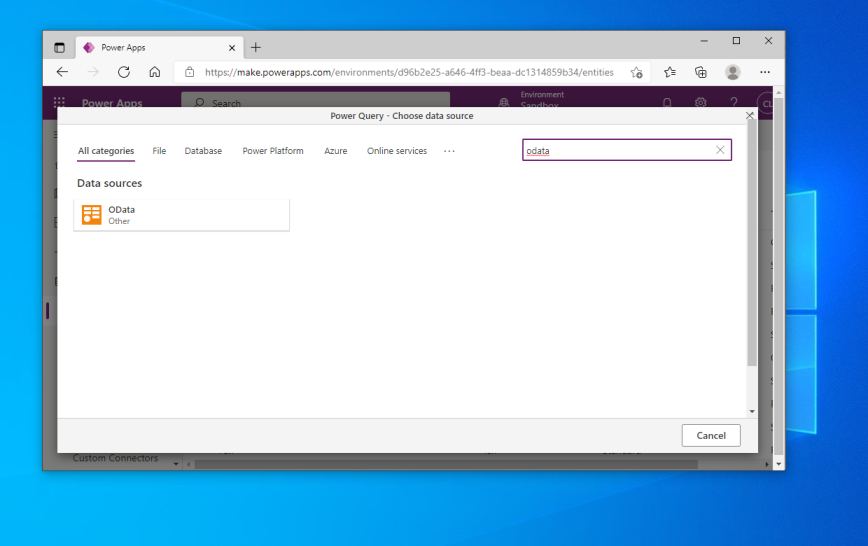Click the browser Back arrow
This screenshot has height=546, width=868.
pos(62,72)
